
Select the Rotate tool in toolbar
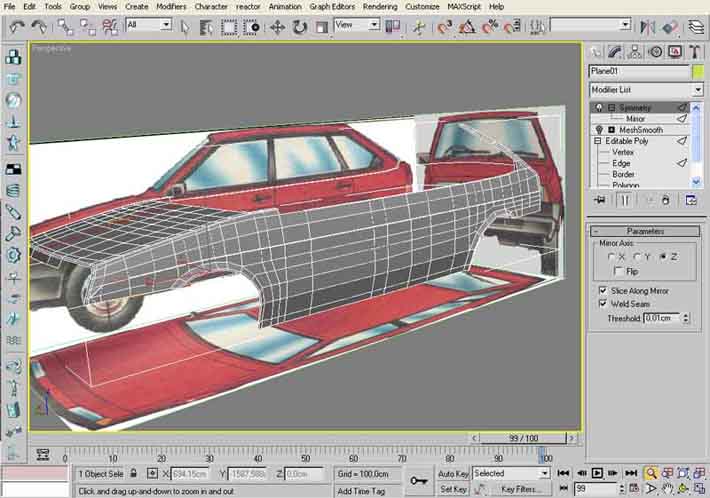299,27
